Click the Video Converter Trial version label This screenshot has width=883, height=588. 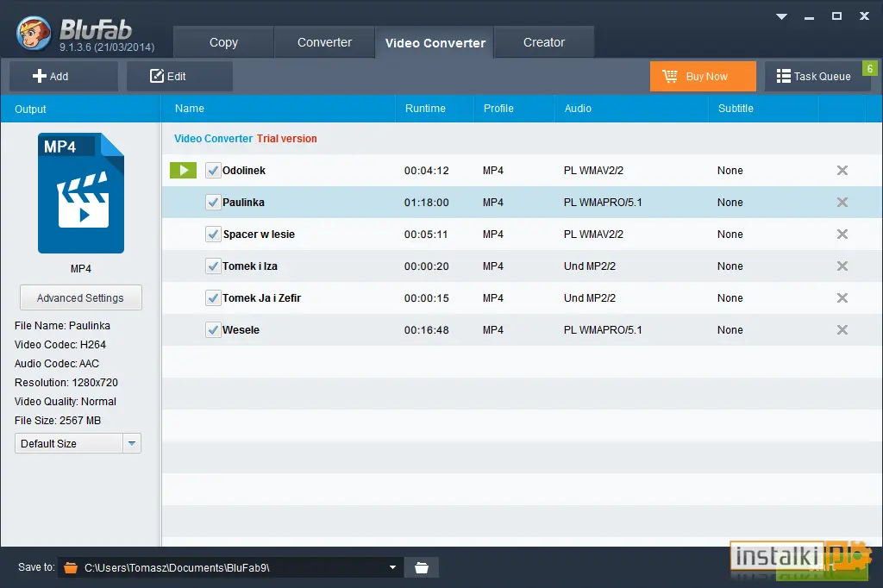pos(246,139)
